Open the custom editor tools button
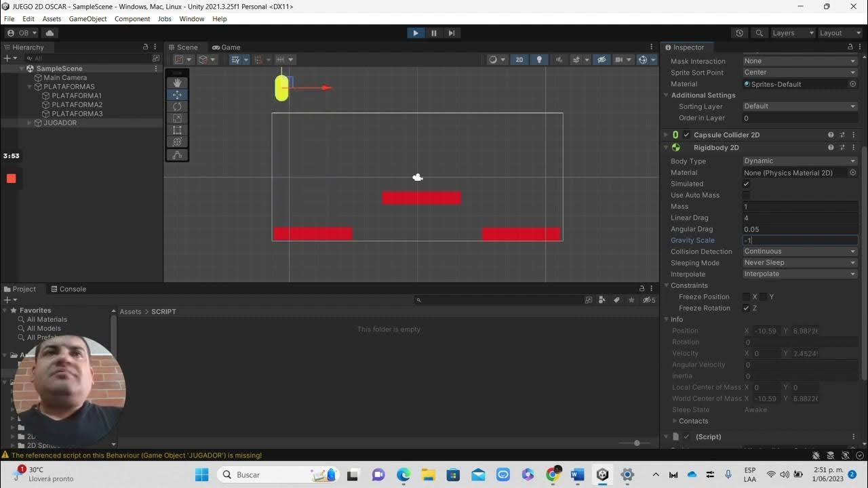868x488 pixels. [x=177, y=155]
